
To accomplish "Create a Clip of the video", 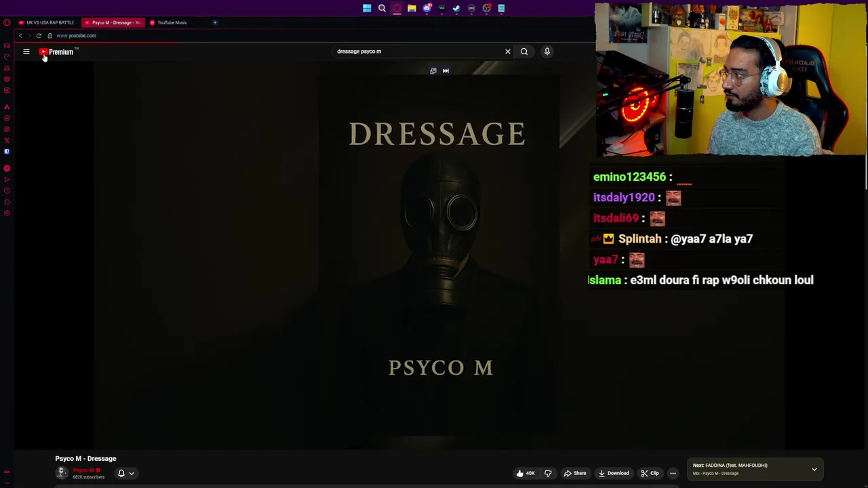I will pos(650,473).
